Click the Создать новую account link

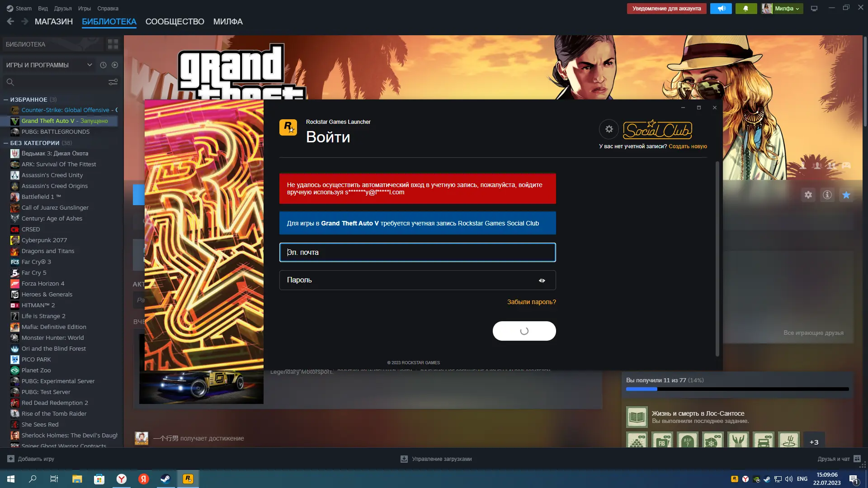pos(688,146)
